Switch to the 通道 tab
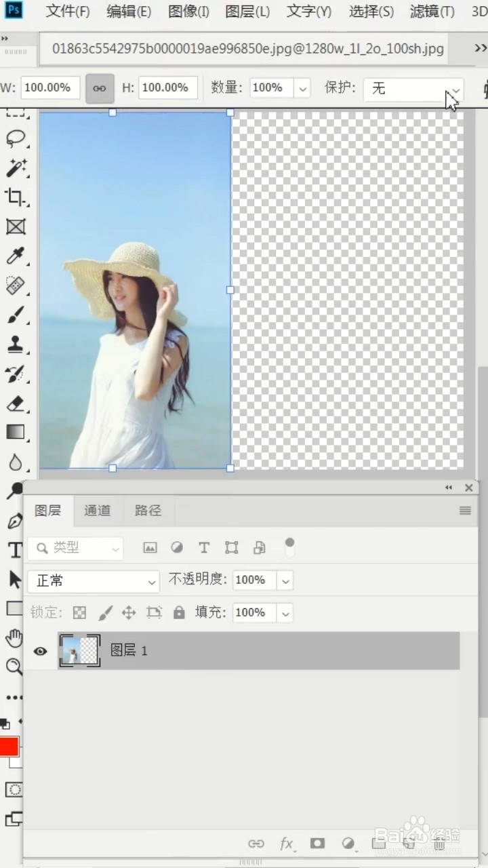The image size is (488, 868). [x=97, y=511]
